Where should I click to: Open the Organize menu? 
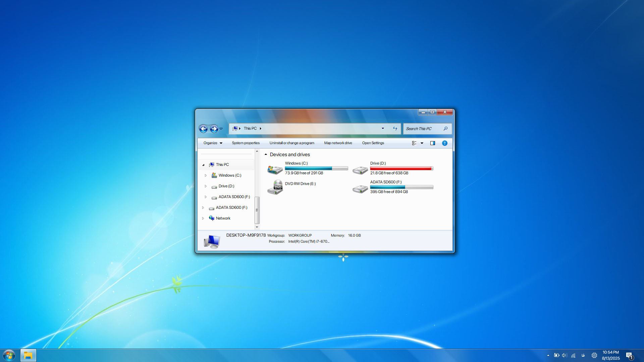pyautogui.click(x=213, y=143)
